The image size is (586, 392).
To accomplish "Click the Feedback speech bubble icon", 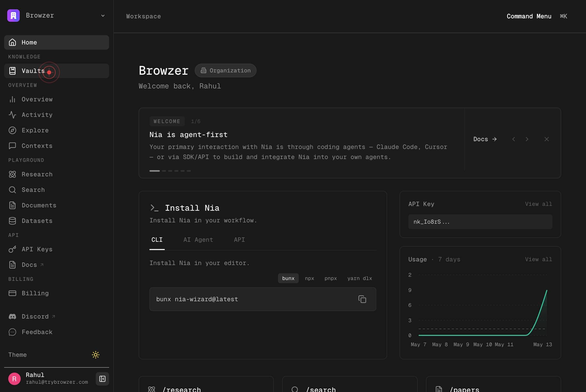I will click(12, 332).
